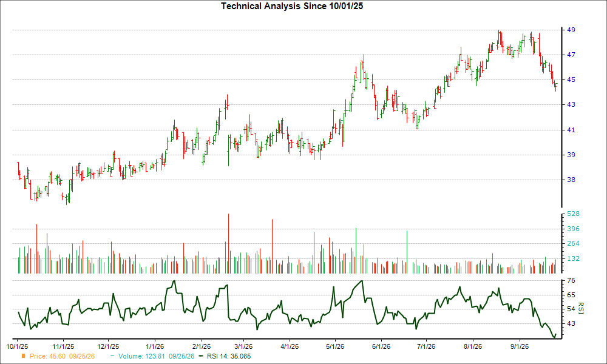This screenshot has height=364, width=607.
Task: Click the RSI axis label 54
Action: coord(571,309)
